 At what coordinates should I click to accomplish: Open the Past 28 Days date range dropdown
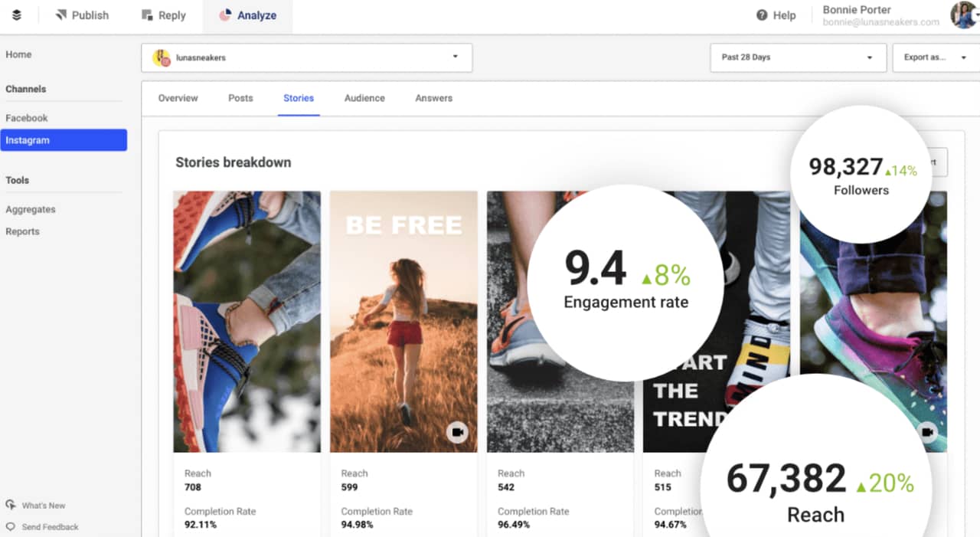coord(798,57)
